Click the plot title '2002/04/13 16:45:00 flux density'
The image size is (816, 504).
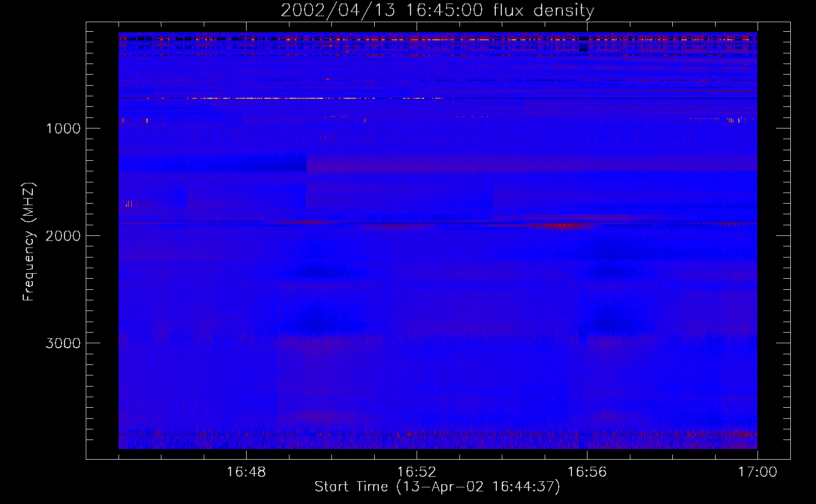click(x=437, y=10)
